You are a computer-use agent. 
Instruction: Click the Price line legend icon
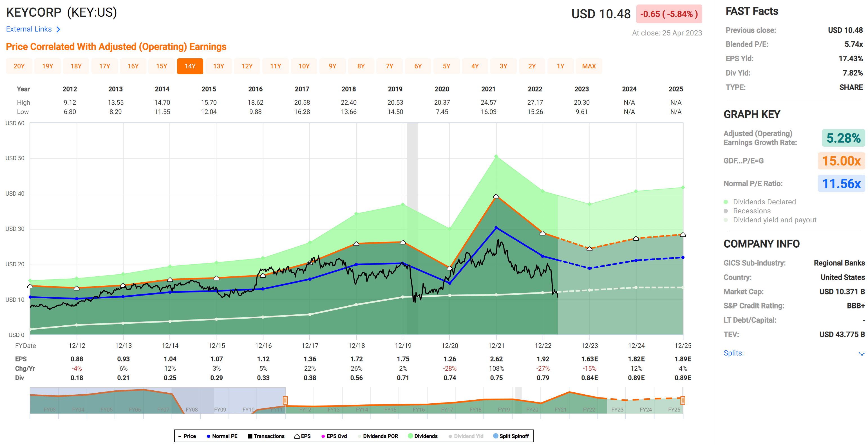(180, 436)
